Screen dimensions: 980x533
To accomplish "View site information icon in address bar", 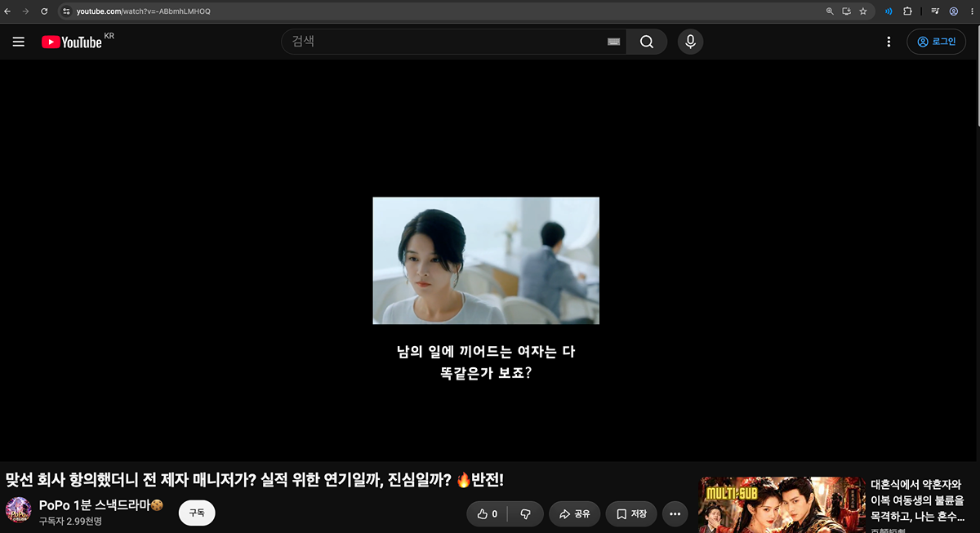I will click(x=67, y=11).
